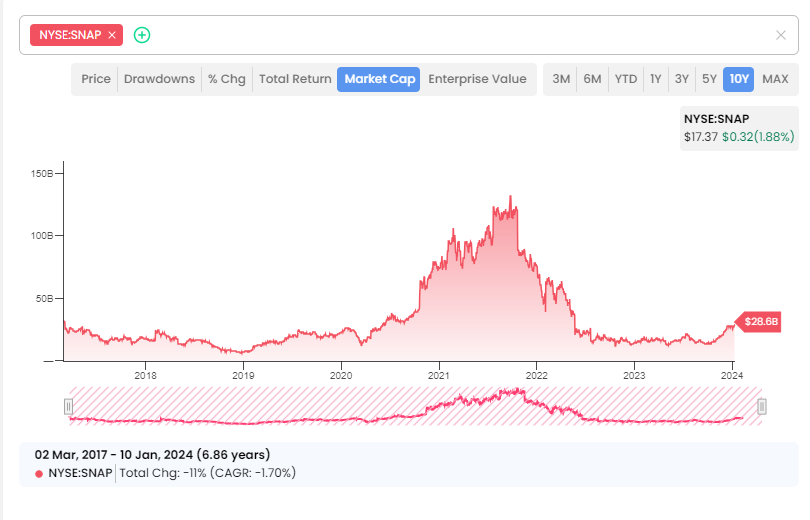Image resolution: width=810 pixels, height=520 pixels.
Task: Click the 2020 x-axis label
Action: pyautogui.click(x=340, y=376)
